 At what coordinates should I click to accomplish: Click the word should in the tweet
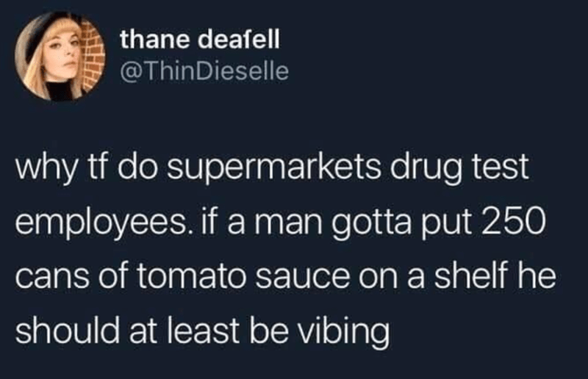(67, 330)
